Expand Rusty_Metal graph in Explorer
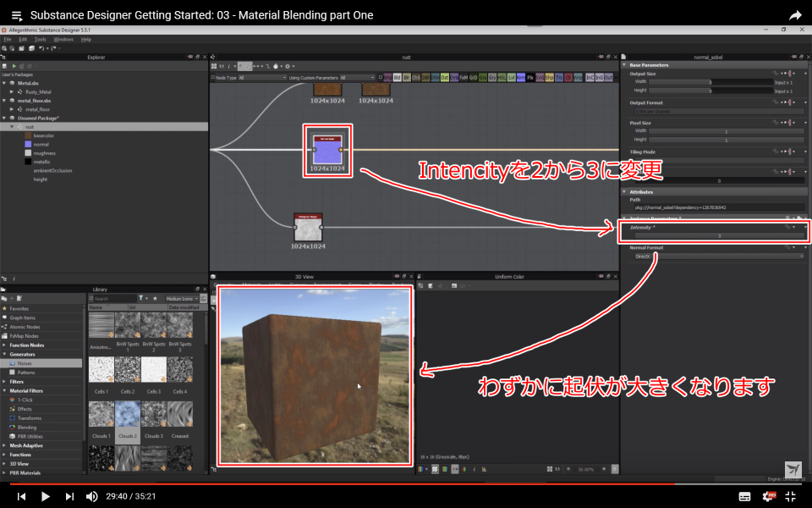This screenshot has width=812, height=508. [12, 91]
